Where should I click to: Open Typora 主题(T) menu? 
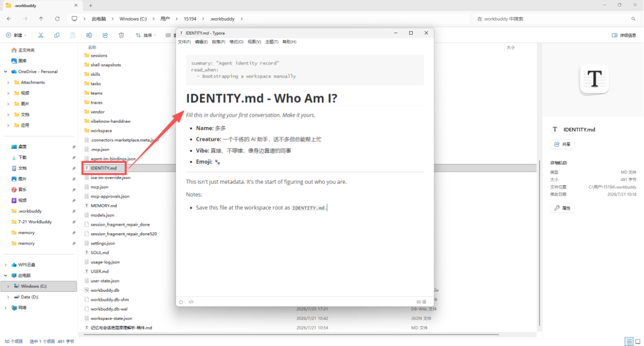point(272,42)
